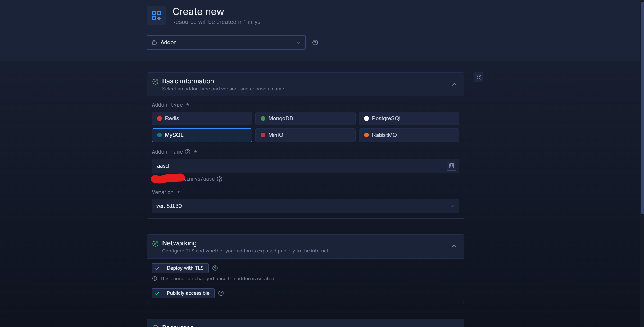The image size is (644, 327).
Task: Click help icon next to Publicly accessible
Action: pos(221,293)
